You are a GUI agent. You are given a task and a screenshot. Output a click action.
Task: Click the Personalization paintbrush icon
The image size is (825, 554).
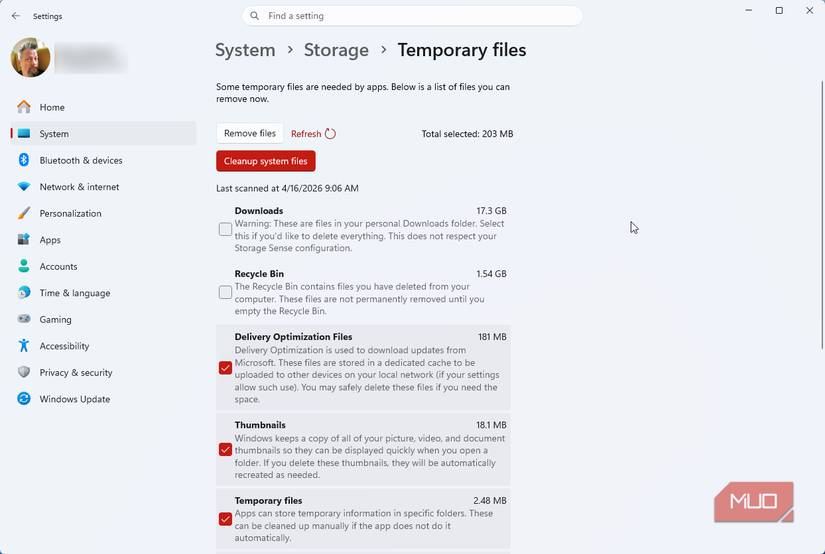[24, 213]
